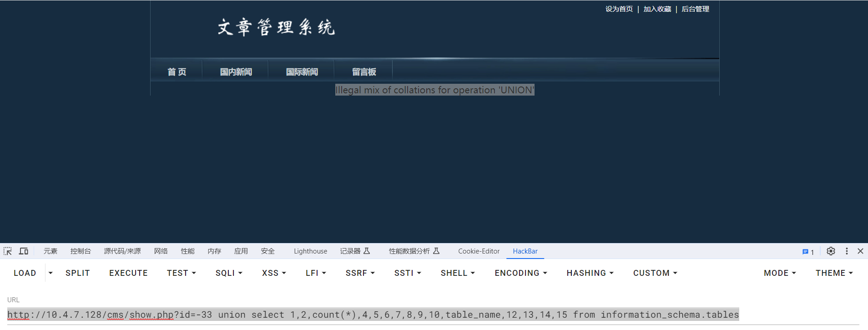
Task: Close the DevTools panel
Action: click(860, 251)
